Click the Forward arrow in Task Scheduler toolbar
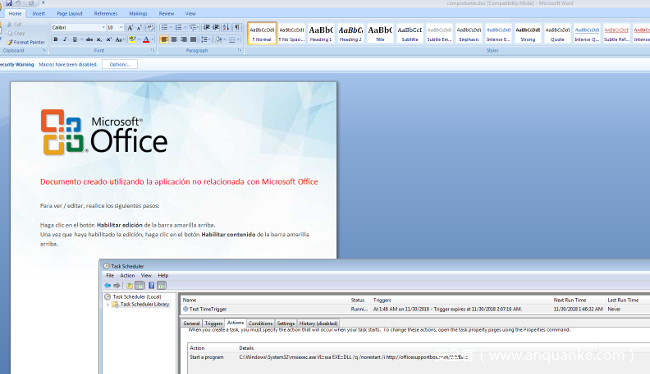650x374 pixels. click(117, 285)
